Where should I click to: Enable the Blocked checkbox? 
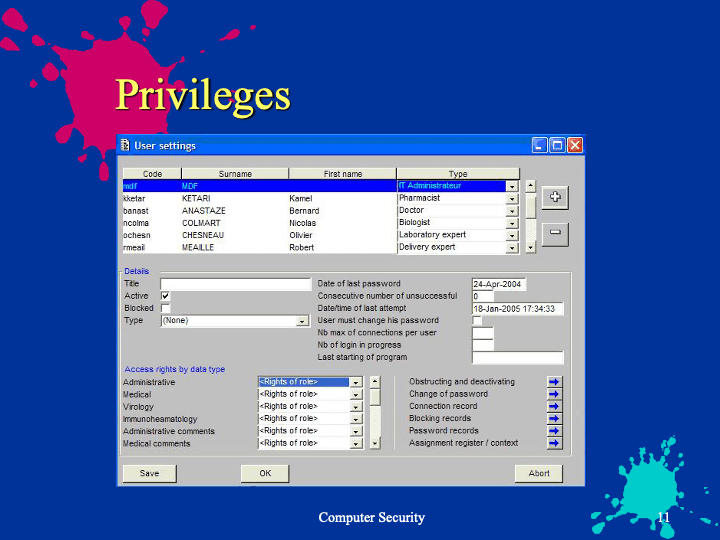(x=166, y=308)
